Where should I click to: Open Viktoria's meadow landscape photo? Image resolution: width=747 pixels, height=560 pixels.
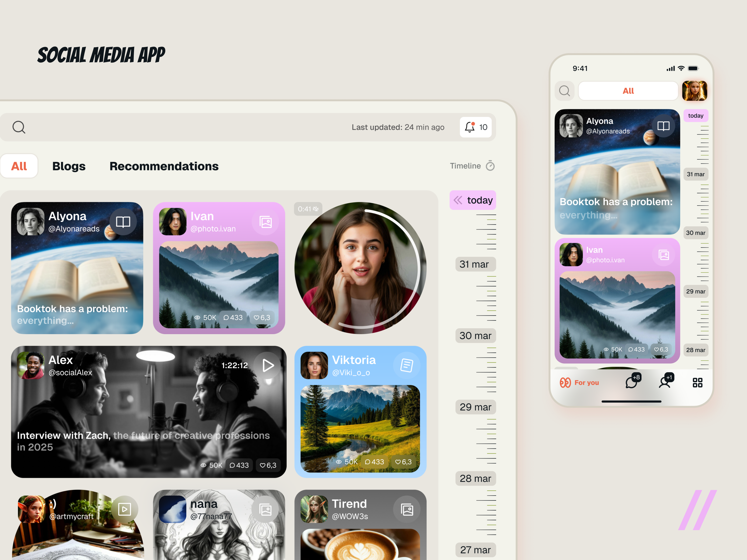(360, 429)
